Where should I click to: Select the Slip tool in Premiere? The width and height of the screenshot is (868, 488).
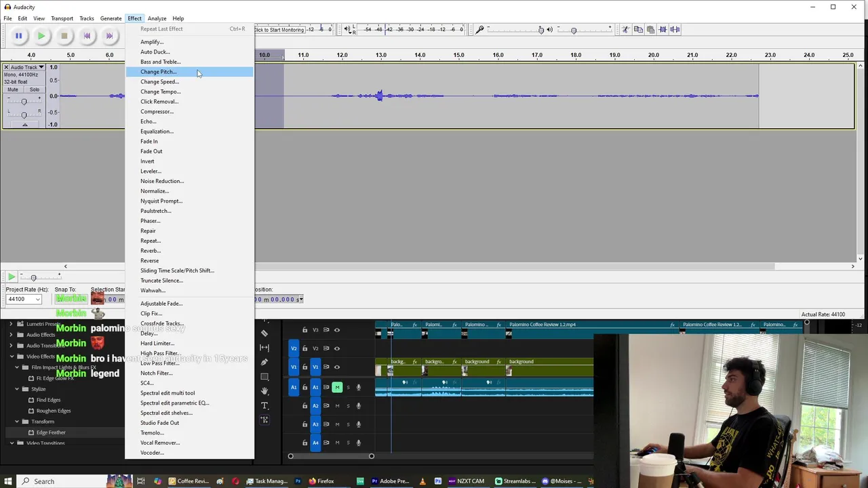coord(264,348)
